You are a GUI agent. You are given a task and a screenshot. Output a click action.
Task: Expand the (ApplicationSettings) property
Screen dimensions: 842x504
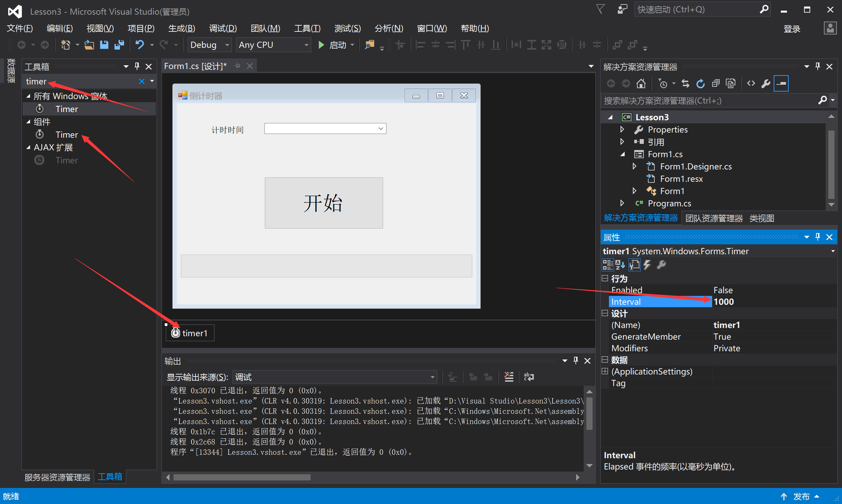coord(605,371)
